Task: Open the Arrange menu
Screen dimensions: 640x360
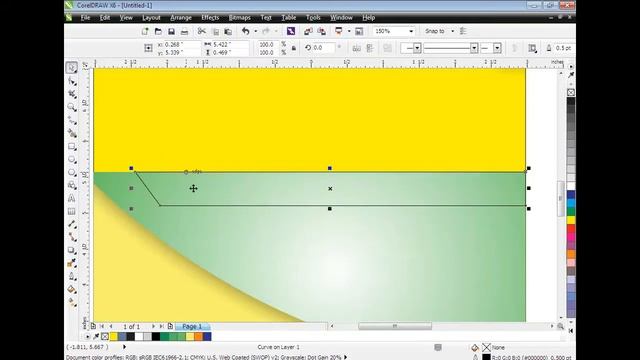Action: tap(181, 18)
